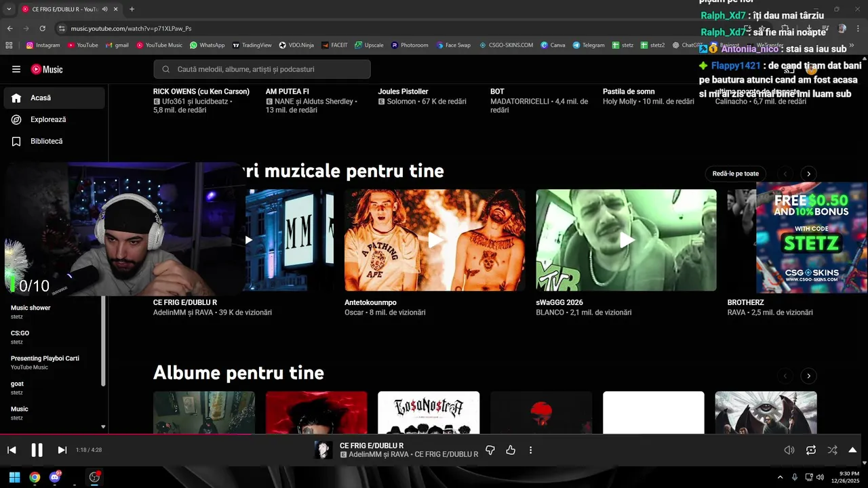
Task: Open a new browser tab
Action: coord(132,9)
